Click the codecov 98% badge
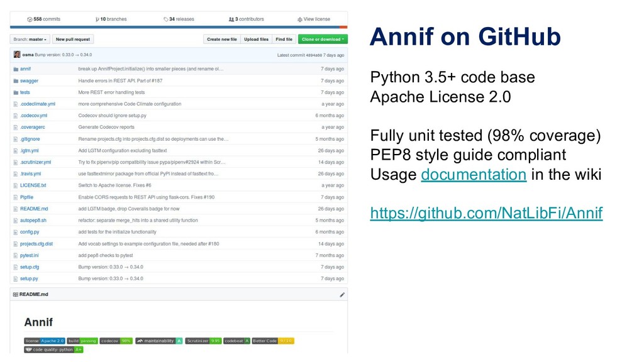644x362 pixels. coord(116,341)
